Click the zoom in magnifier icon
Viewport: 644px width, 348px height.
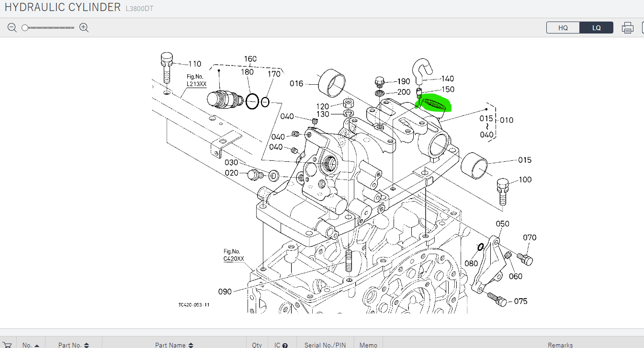point(84,28)
